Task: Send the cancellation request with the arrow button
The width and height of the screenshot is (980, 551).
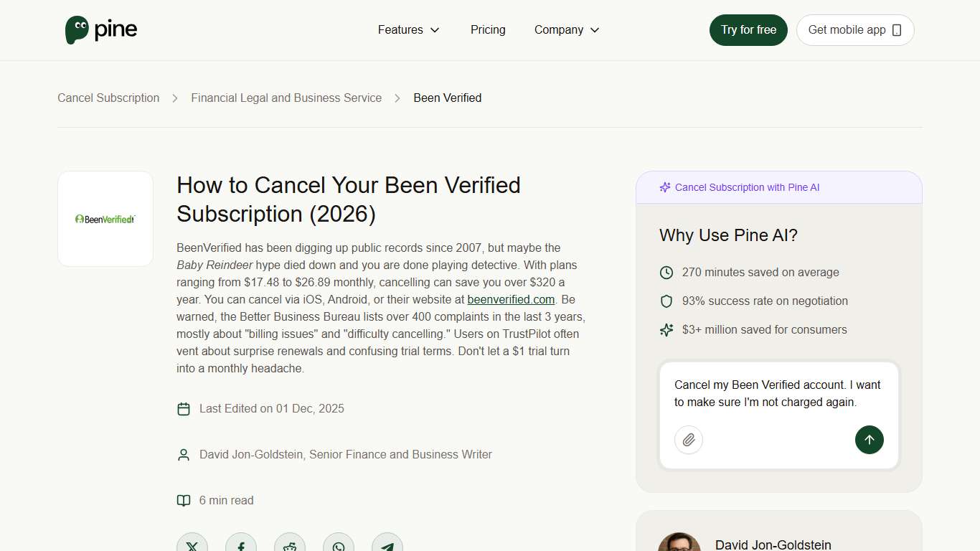Action: pos(869,440)
